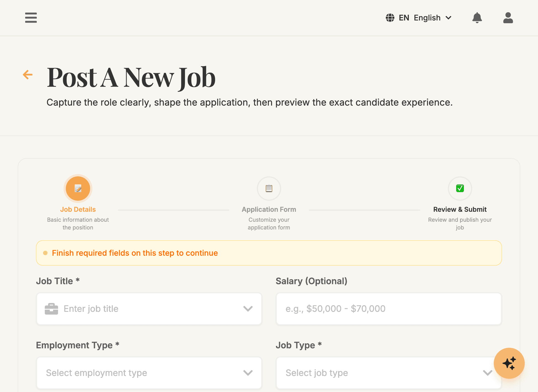Screen dimensions: 538x392
Task: Click the orange back arrow
Action: click(27, 75)
